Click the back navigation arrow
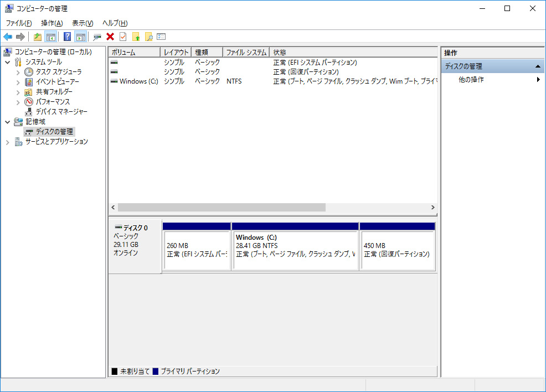This screenshot has width=546, height=392. coord(8,37)
